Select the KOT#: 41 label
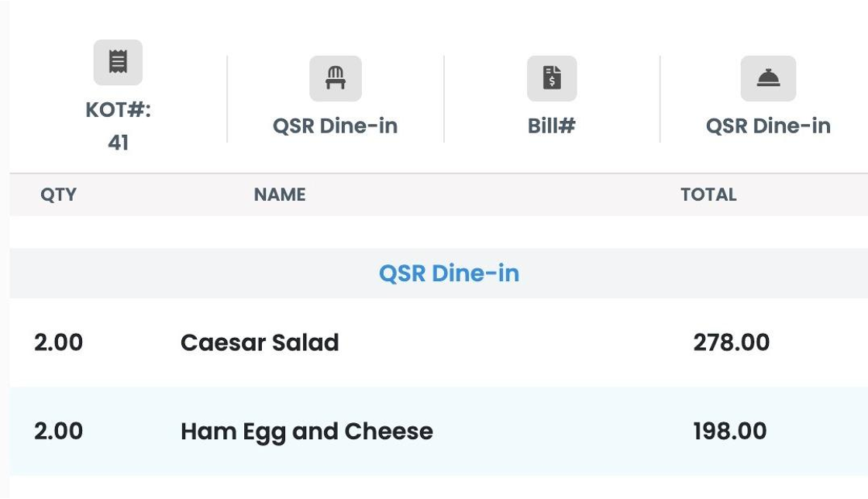Screen dimensions: 868x499 pos(118,126)
